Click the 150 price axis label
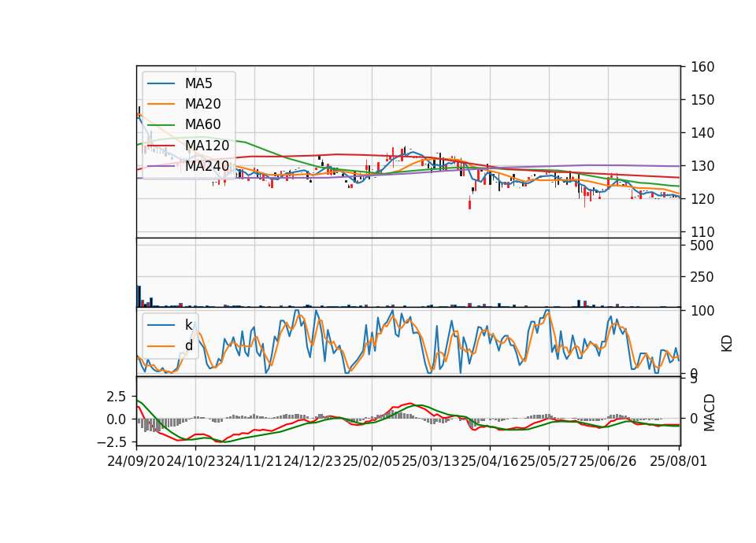Screen dimensions: 756x543 [x=702, y=100]
